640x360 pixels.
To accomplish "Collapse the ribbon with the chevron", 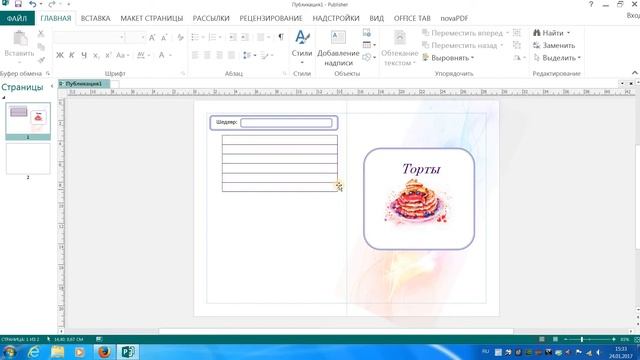I will [635, 73].
